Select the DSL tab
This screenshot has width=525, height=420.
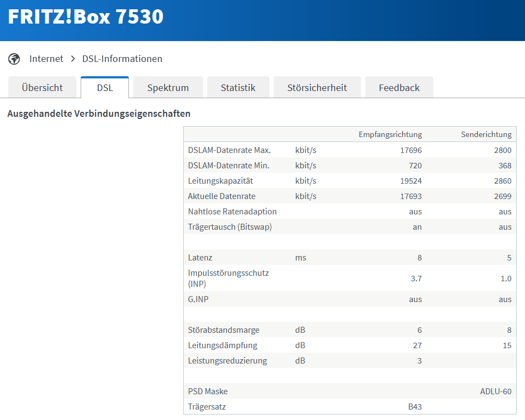tap(105, 88)
